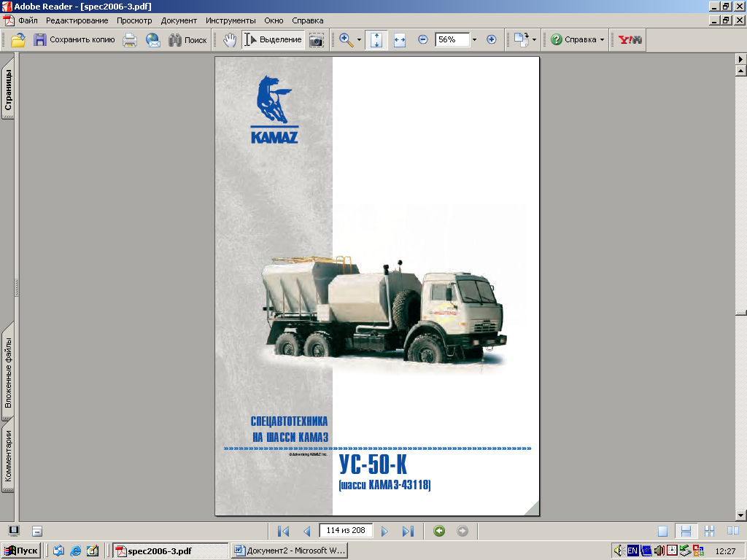747x560 pixels.
Task: Launch Internet Explorer from quick launch
Action: point(76,551)
